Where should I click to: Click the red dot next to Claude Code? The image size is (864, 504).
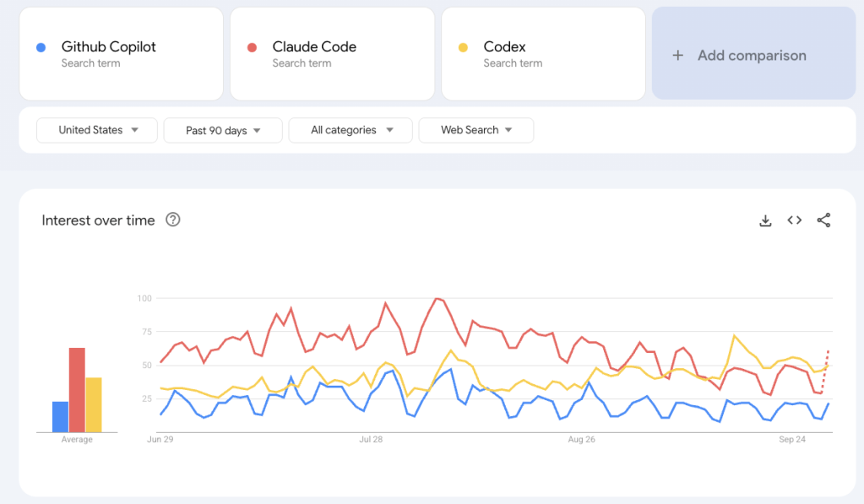[252, 47]
